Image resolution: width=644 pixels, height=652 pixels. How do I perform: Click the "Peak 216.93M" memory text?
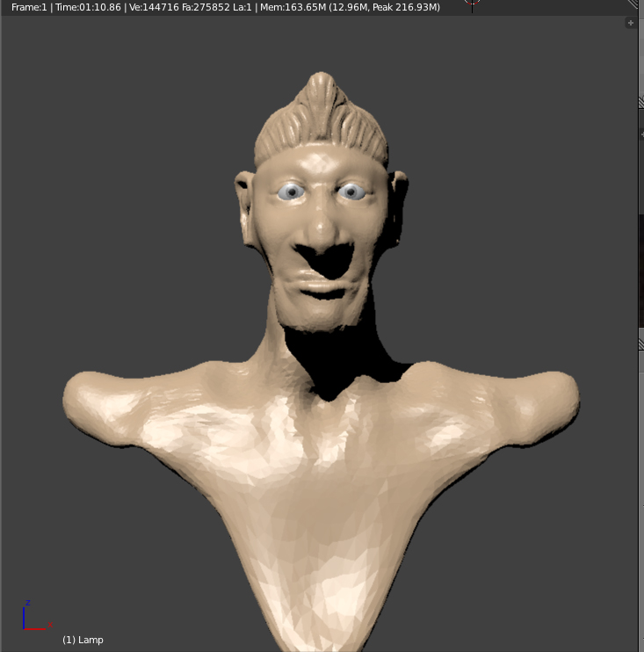point(405,7)
